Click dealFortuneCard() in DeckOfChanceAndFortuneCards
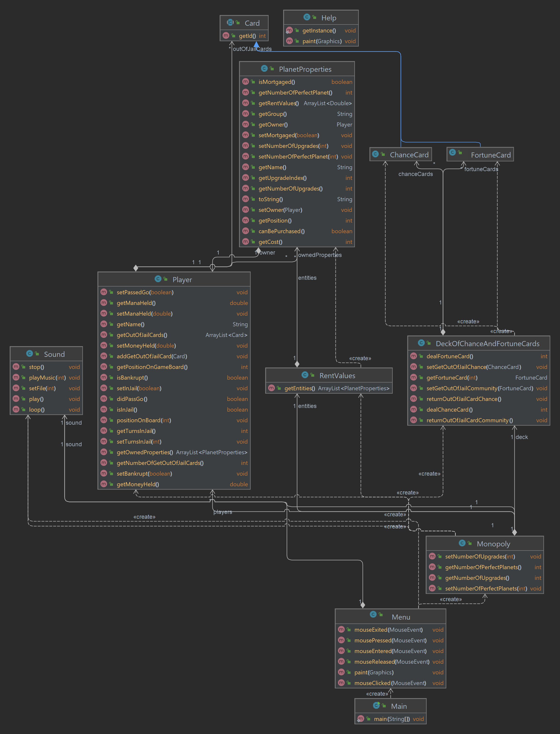This screenshot has width=560, height=734. coord(450,356)
